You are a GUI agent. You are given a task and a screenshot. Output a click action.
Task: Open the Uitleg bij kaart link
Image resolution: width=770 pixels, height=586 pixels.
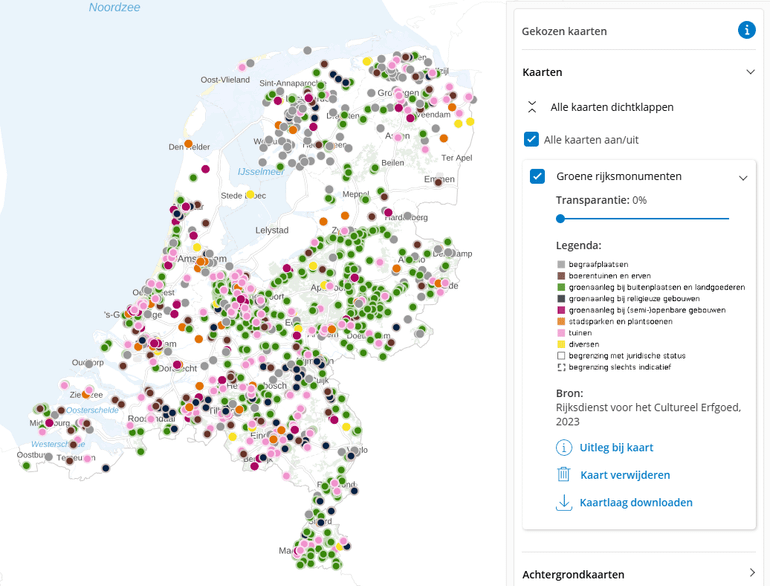(616, 447)
